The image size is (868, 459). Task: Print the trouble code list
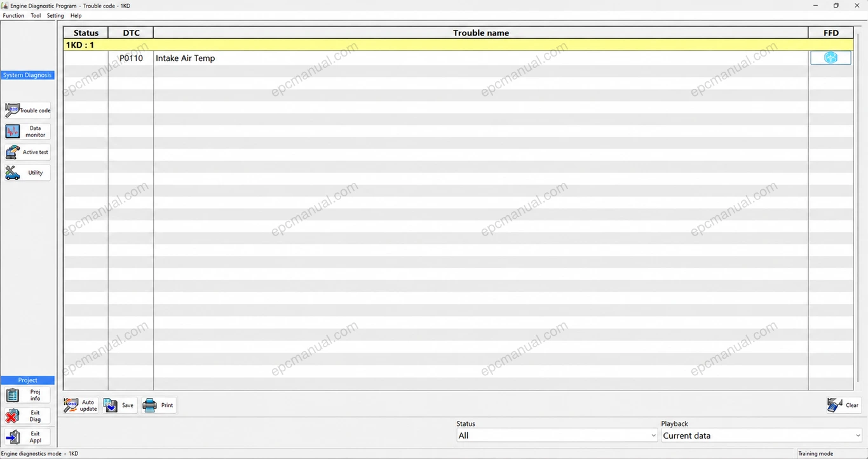[159, 405]
